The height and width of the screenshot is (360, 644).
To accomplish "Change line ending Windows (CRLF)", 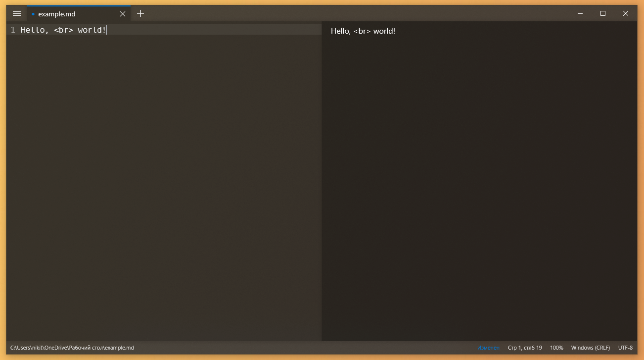I will pyautogui.click(x=591, y=348).
